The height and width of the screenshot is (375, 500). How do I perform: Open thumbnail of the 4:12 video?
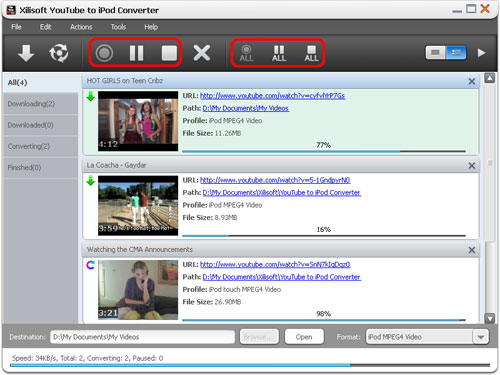(x=138, y=121)
